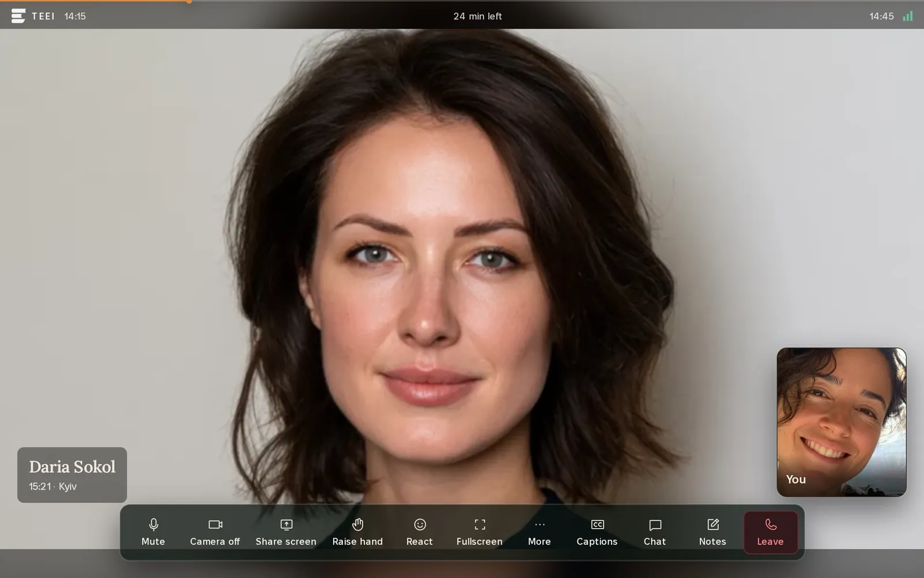Mute the microphone

click(153, 532)
